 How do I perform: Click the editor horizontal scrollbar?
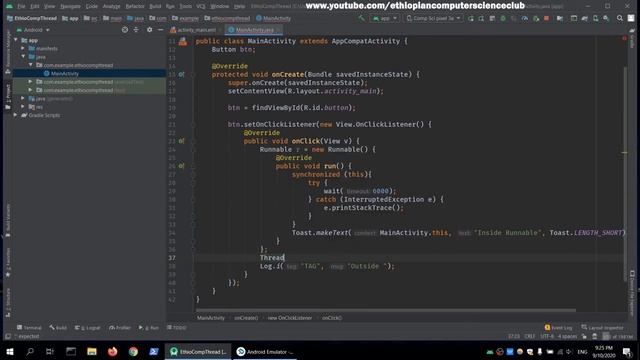pyautogui.click(x=386, y=310)
